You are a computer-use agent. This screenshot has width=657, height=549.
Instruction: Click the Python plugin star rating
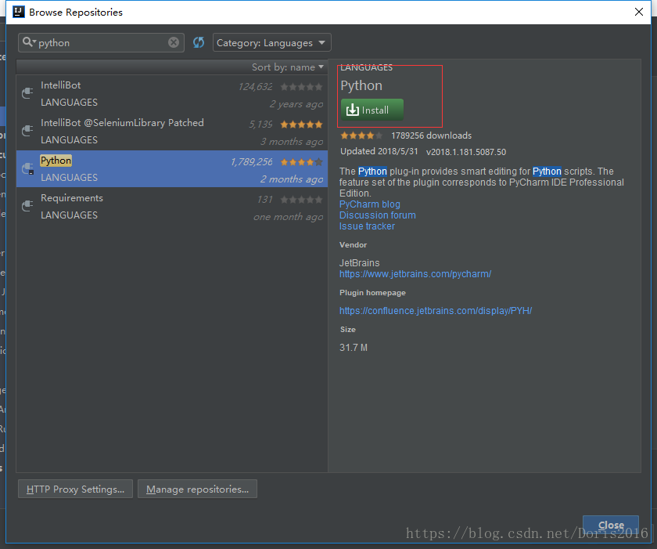[x=301, y=162]
